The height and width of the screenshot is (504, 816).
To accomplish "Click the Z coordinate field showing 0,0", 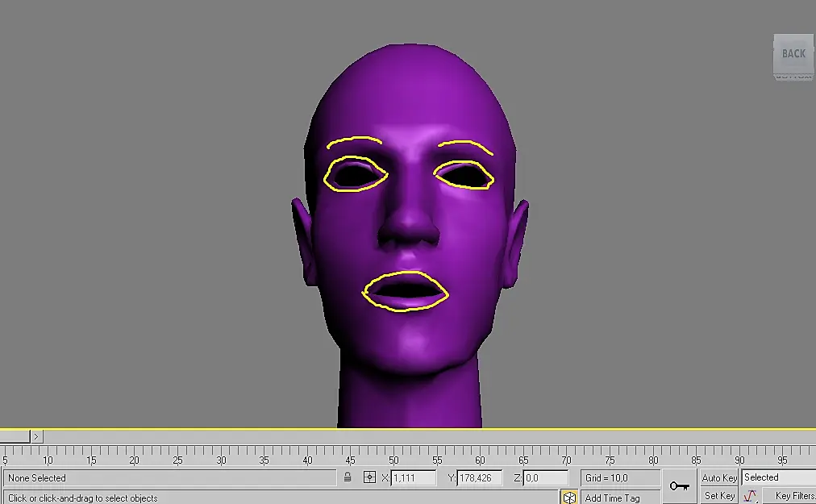I will click(x=546, y=478).
